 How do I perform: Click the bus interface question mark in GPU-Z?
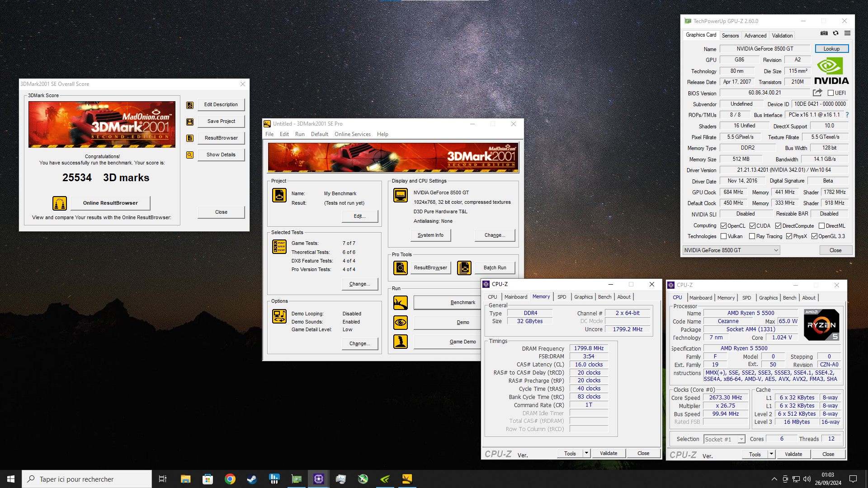point(847,115)
